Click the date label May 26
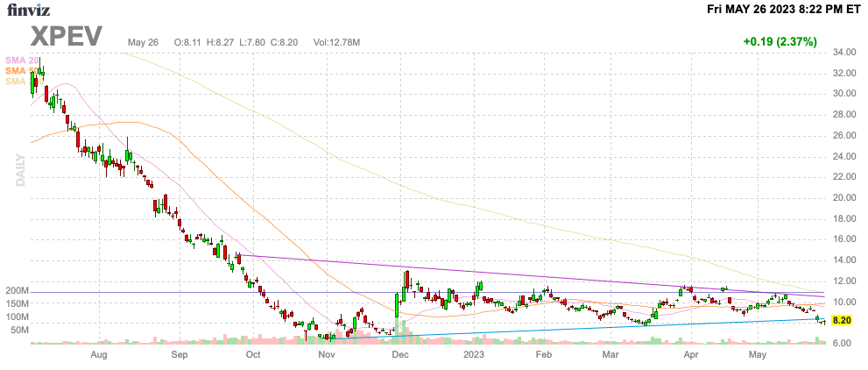Image resolution: width=868 pixels, height=370 pixels. [x=143, y=42]
